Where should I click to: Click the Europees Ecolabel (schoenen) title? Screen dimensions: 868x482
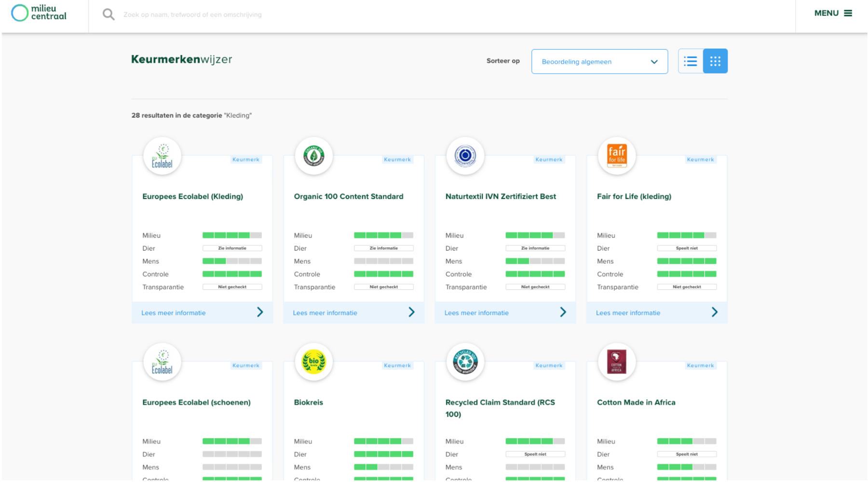[196, 402]
